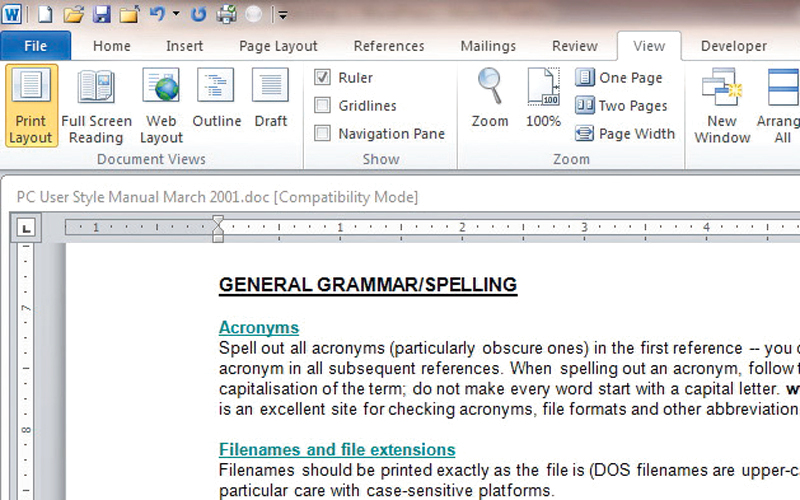Uncheck the Ruler checkbox

(323, 78)
